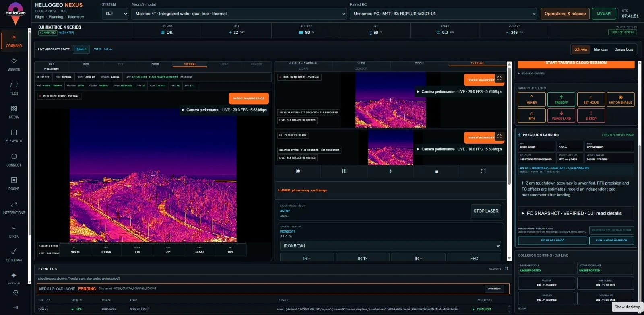Screen dimensions: 644x315
Task: Open the Media sidebar icon
Action: pyautogui.click(x=14, y=112)
